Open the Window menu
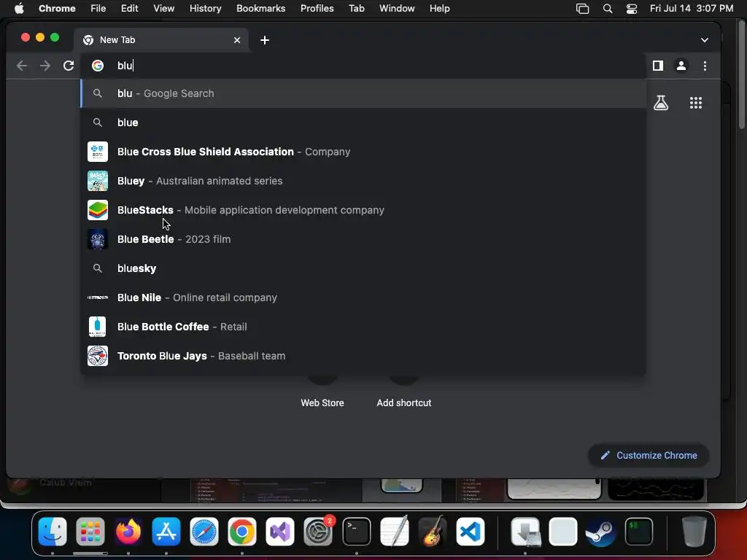The image size is (747, 560). point(397,9)
